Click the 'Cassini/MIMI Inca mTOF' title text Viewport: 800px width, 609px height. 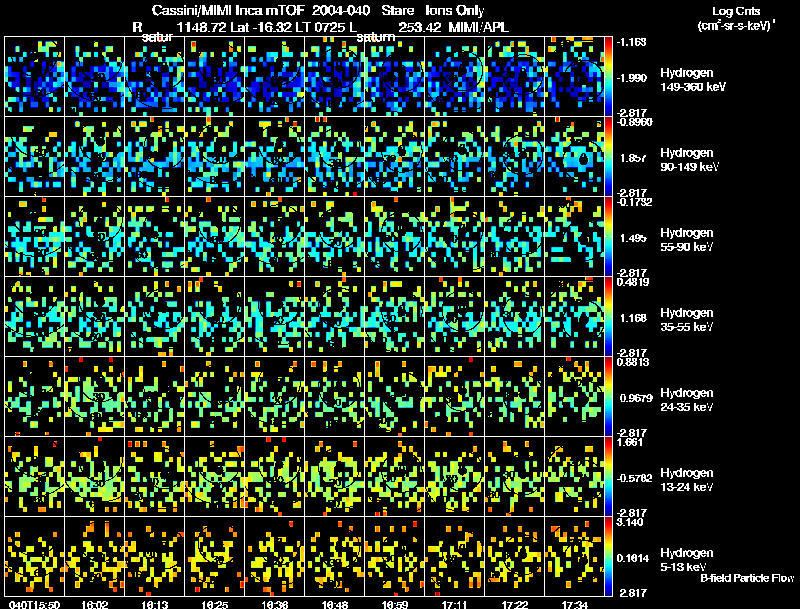[229, 10]
